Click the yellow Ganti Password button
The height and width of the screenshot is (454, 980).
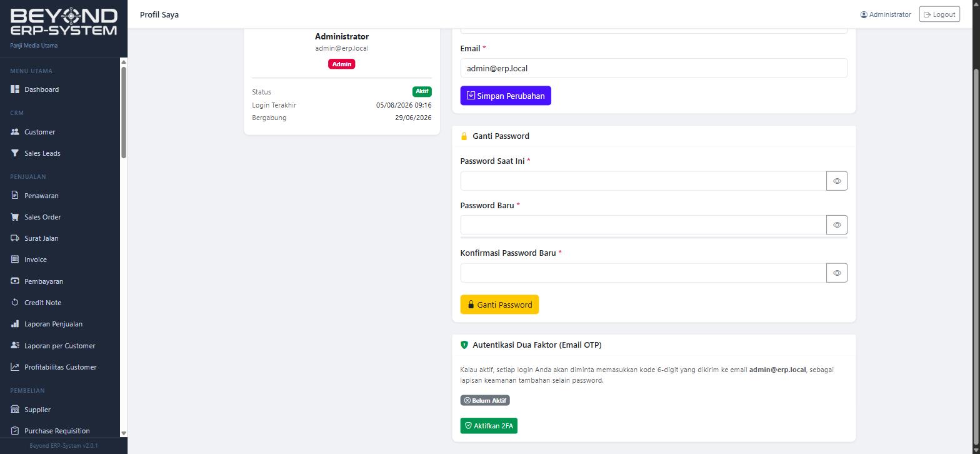(499, 305)
